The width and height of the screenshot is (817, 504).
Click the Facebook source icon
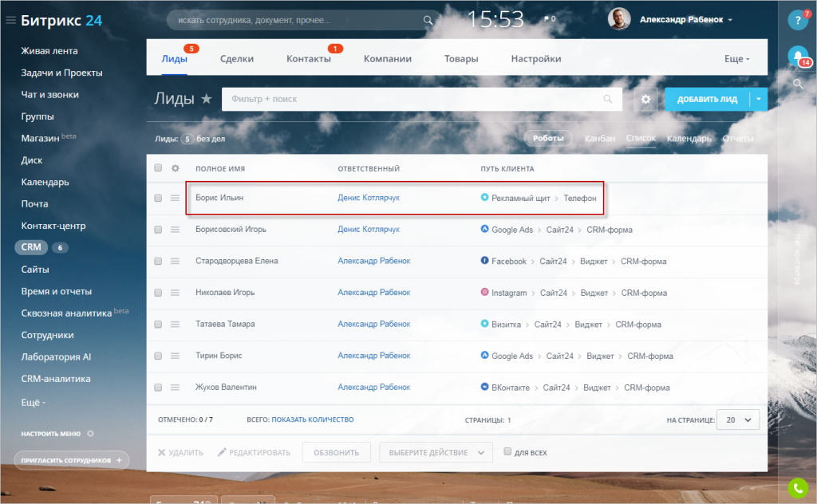pos(484,260)
